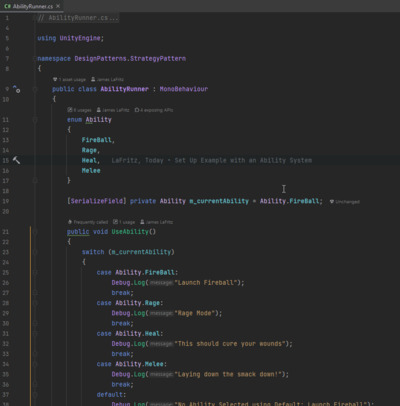This screenshot has height=406, width=400.
Task: Click the exposing APIs icon above enum Ability
Action: tap(137, 110)
